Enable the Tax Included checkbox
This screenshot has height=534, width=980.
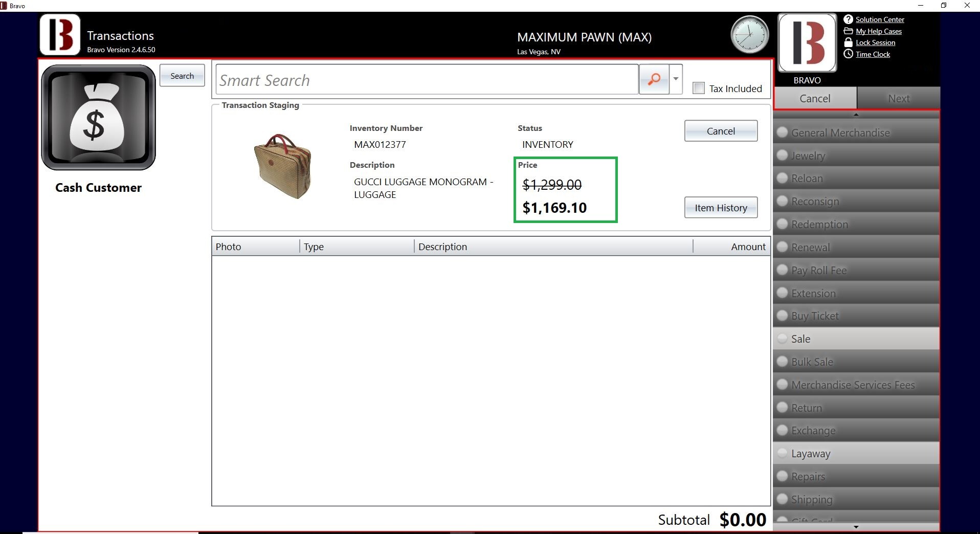(699, 88)
